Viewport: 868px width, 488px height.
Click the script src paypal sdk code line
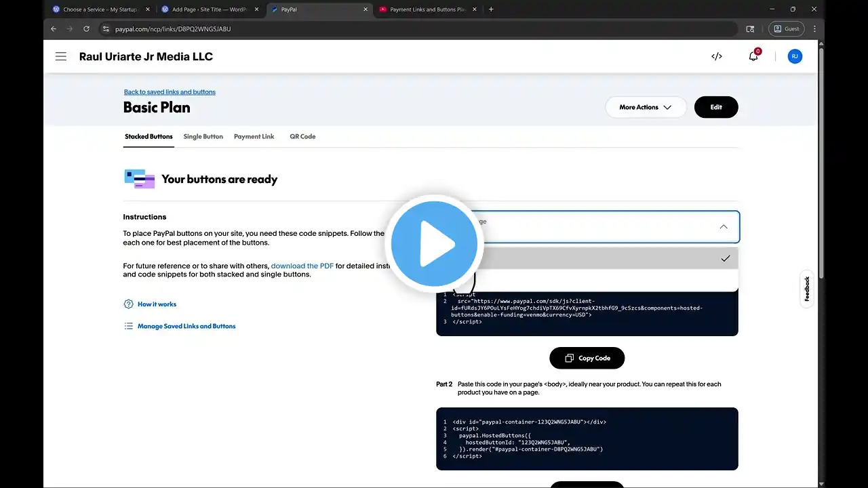point(578,308)
